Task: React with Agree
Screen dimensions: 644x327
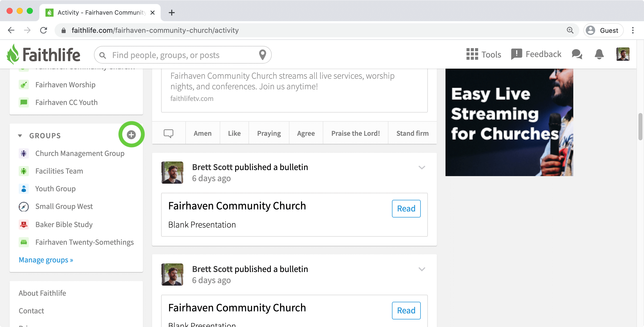Action: click(306, 133)
